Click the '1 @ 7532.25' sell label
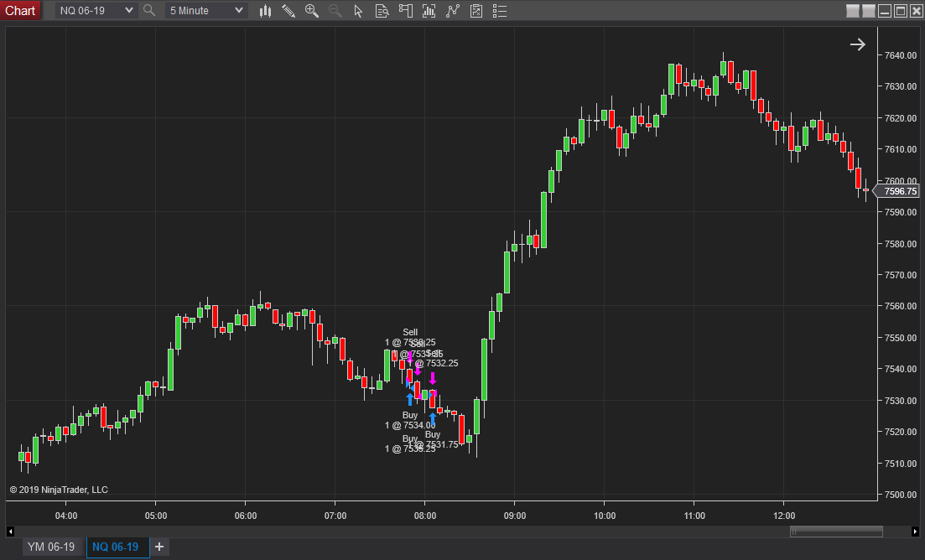The height and width of the screenshot is (560, 925). [x=433, y=363]
